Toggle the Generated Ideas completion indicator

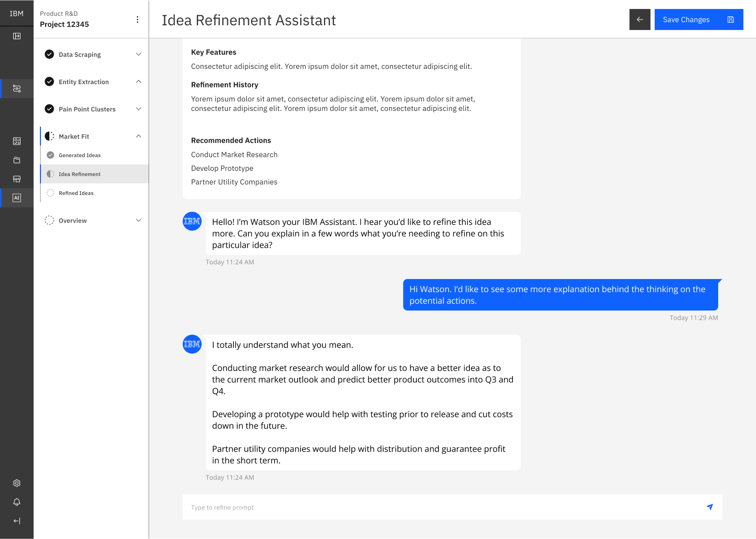50,155
